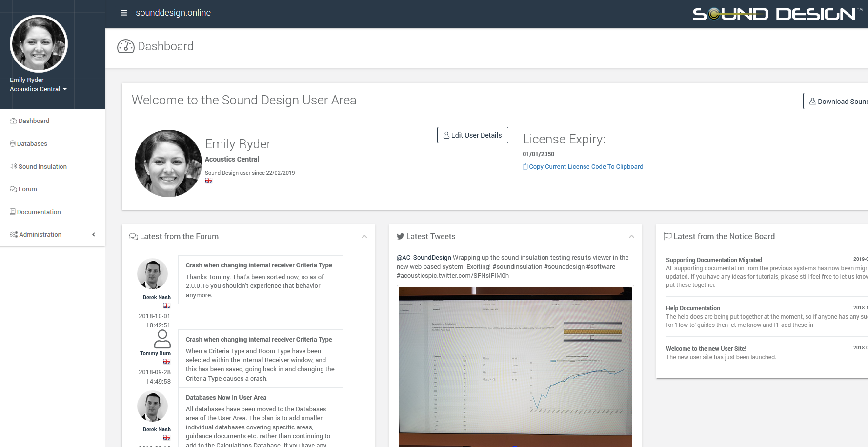Click the Twitter bird icon

(x=400, y=237)
